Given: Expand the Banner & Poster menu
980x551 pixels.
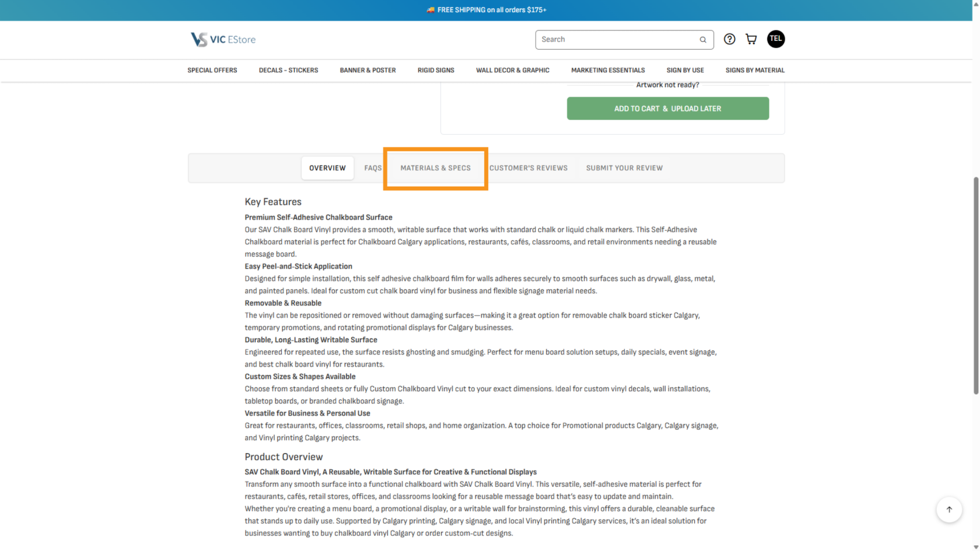Looking at the screenshot, I should tap(367, 70).
